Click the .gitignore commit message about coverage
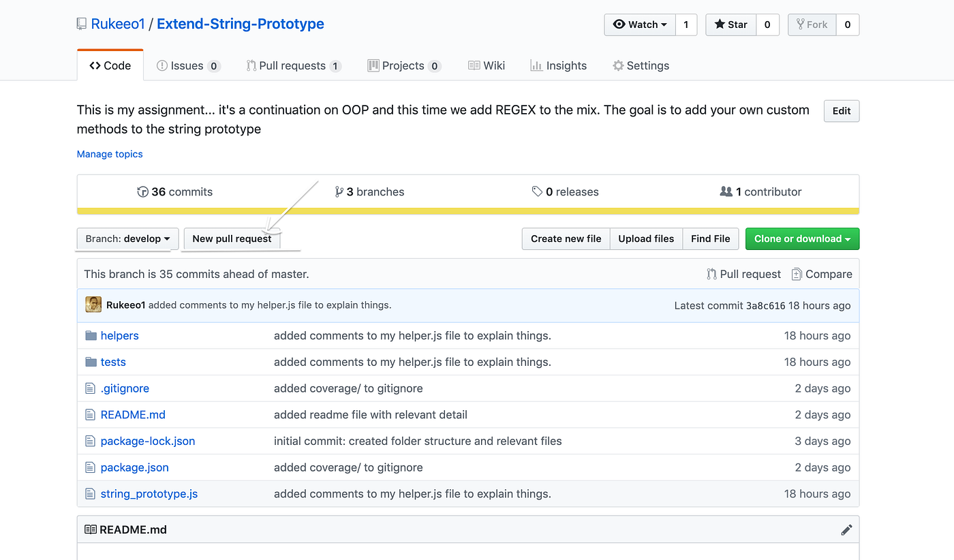The height and width of the screenshot is (560, 954). coord(348,388)
